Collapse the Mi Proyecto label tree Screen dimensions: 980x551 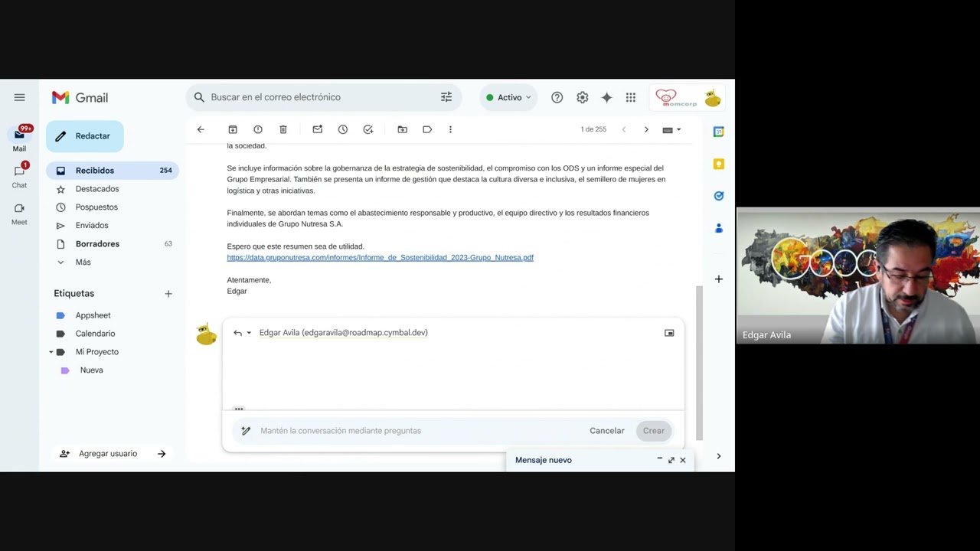coord(51,352)
